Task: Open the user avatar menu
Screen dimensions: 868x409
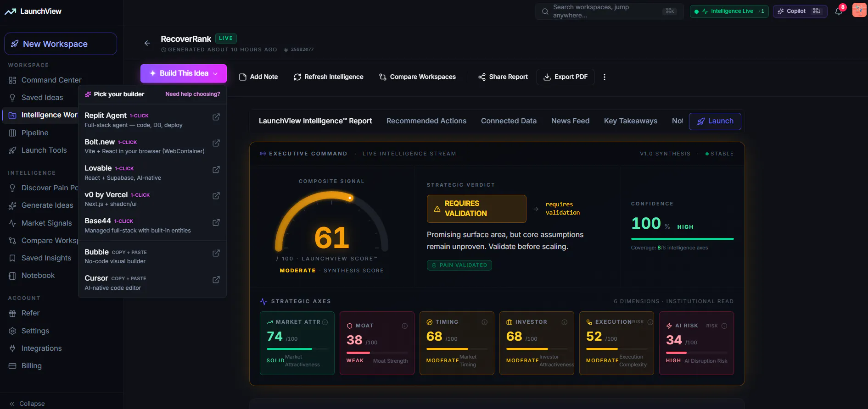Action: pos(859,10)
